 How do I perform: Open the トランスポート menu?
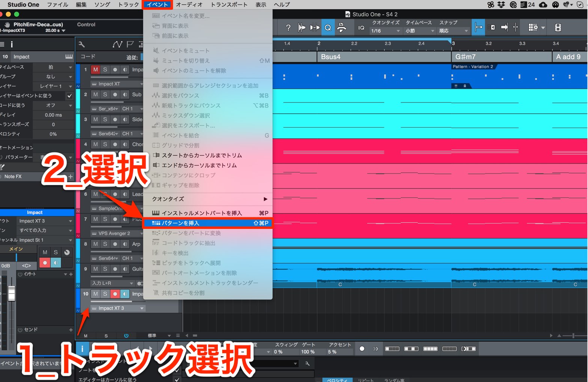tap(229, 5)
